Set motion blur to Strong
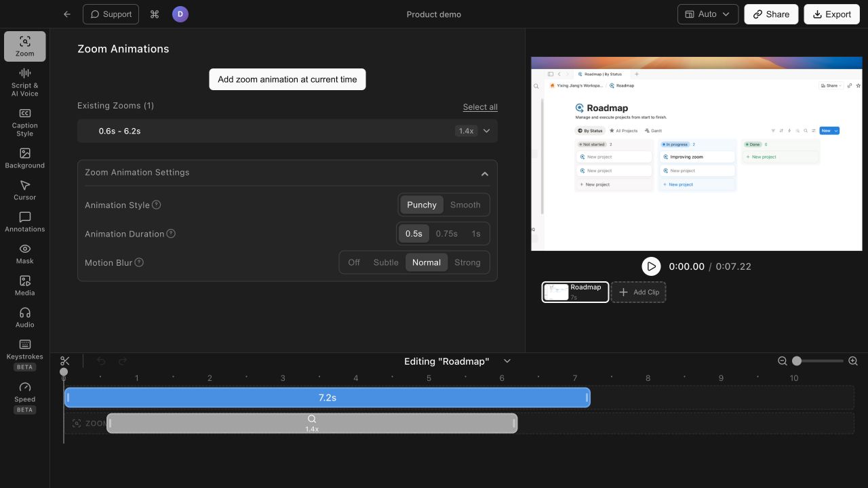The height and width of the screenshot is (488, 868). [x=467, y=262]
